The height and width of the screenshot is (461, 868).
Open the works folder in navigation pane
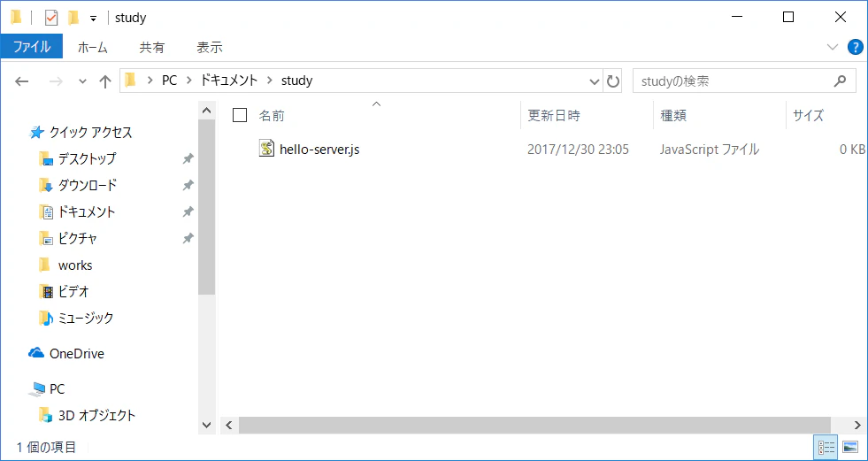point(75,265)
